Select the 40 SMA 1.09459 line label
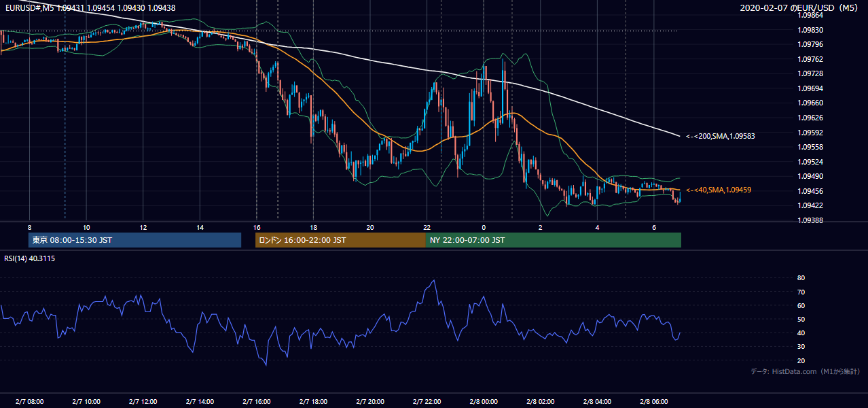 pos(719,190)
